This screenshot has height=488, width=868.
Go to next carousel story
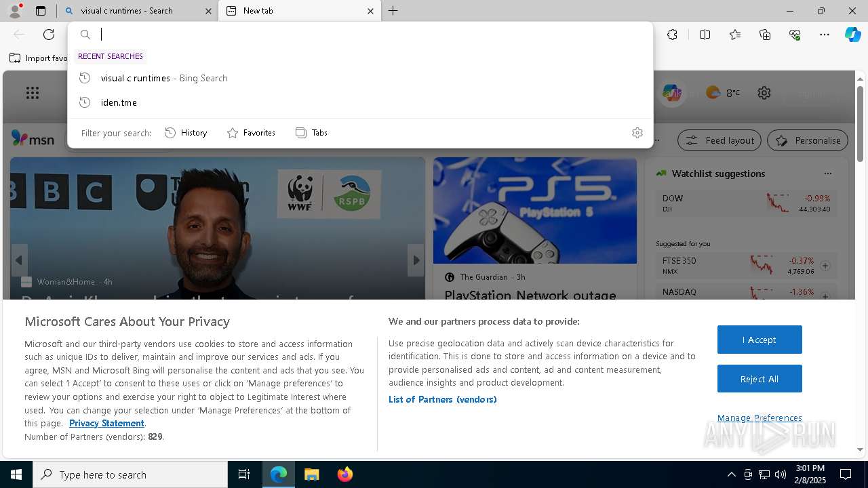tap(416, 260)
